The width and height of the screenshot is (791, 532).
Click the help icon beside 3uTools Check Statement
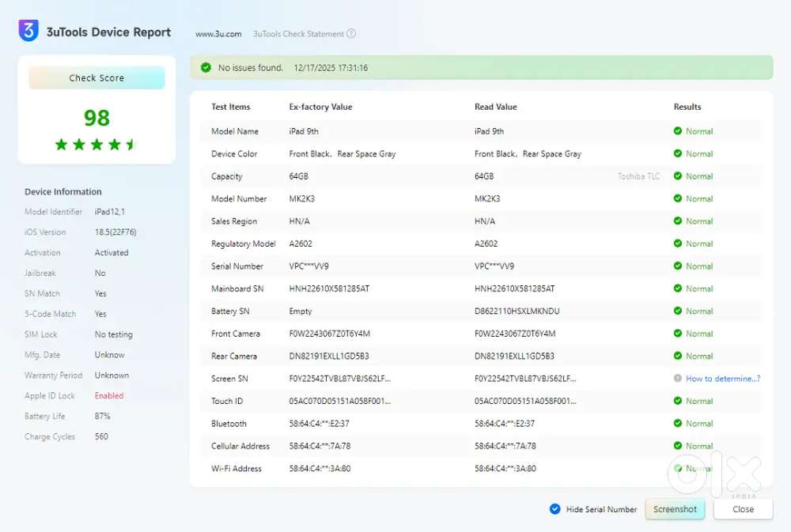coord(351,34)
